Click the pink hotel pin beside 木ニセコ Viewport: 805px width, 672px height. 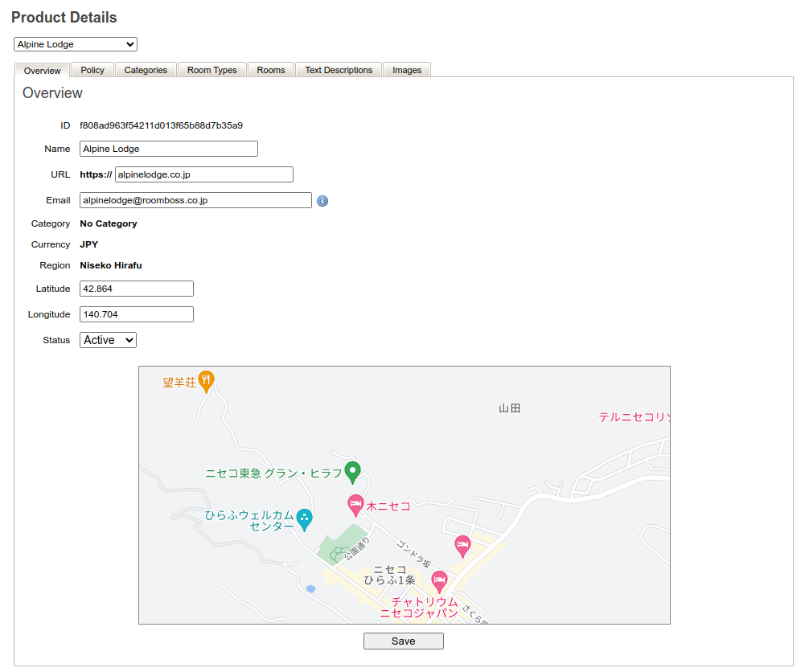[x=355, y=505]
